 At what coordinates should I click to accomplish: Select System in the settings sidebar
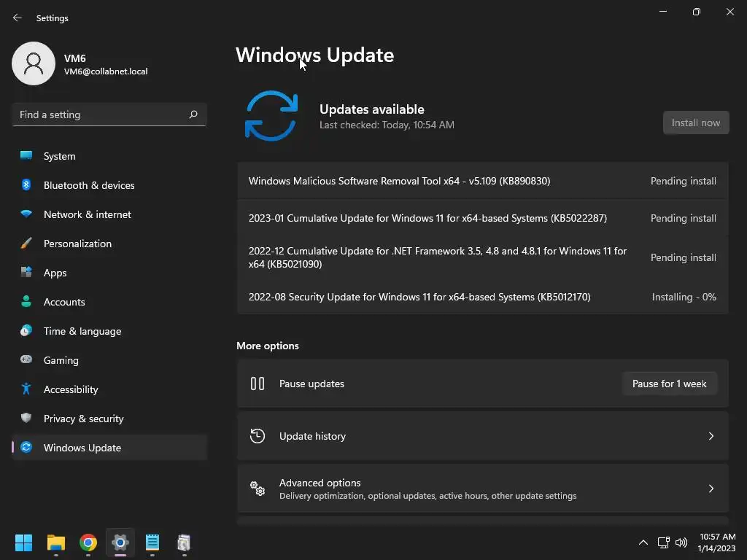click(x=109, y=156)
